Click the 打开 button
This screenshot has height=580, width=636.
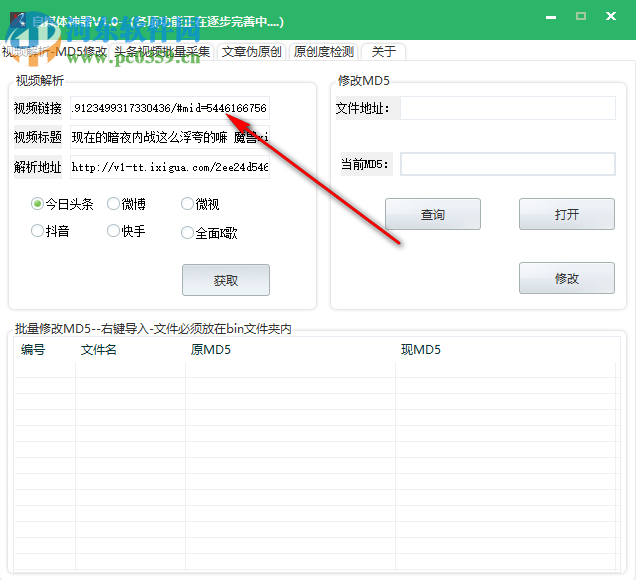tap(567, 214)
